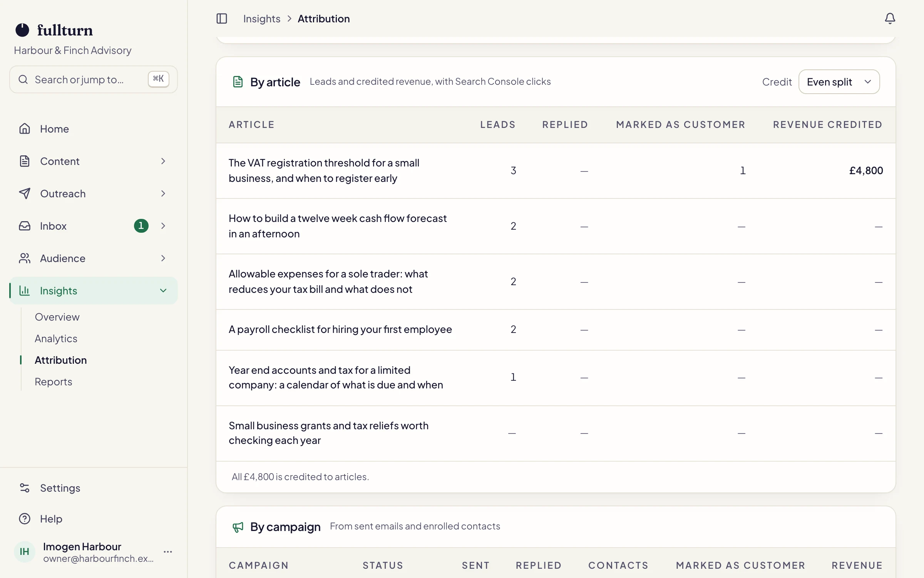924x578 pixels.
Task: Click the Harbour & Finch Advisory workspace name
Action: (72, 50)
